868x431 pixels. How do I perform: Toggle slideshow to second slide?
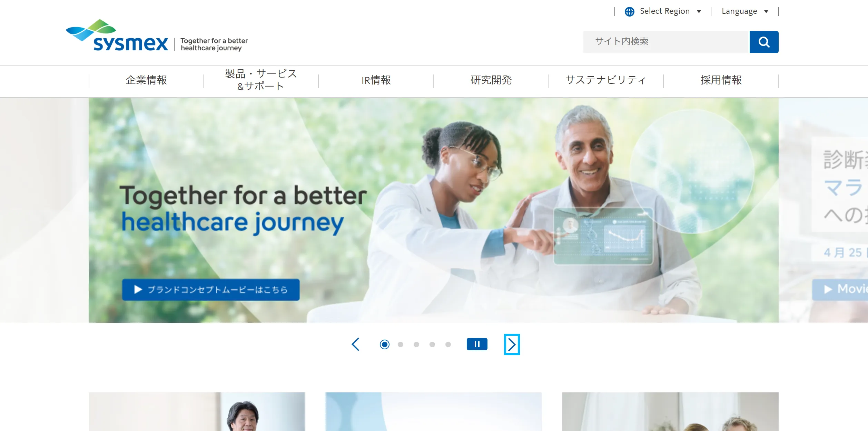pyautogui.click(x=401, y=344)
